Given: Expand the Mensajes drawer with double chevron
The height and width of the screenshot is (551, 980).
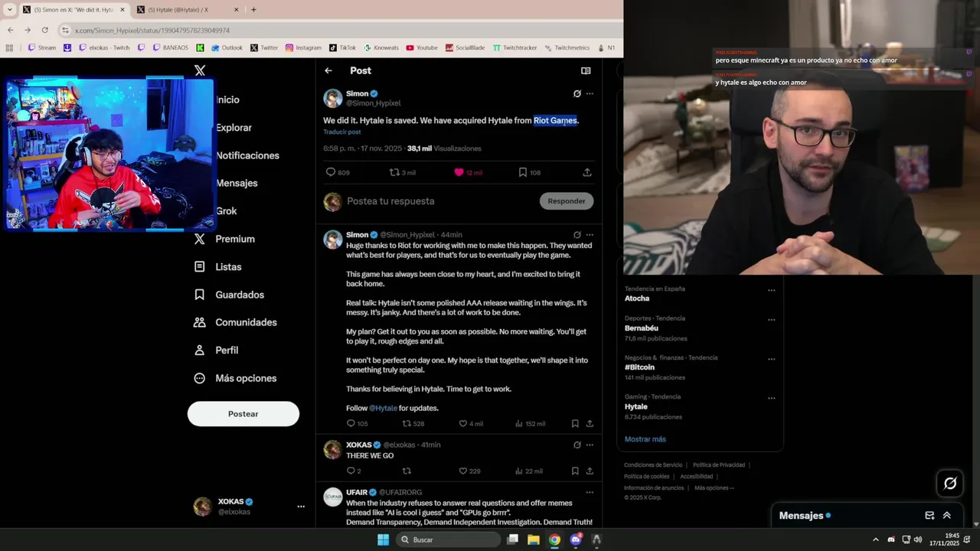Looking at the screenshot, I should pos(947,516).
